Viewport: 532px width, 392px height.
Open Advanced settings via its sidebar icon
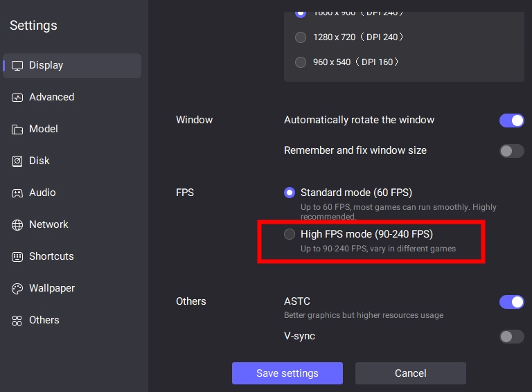tap(17, 98)
